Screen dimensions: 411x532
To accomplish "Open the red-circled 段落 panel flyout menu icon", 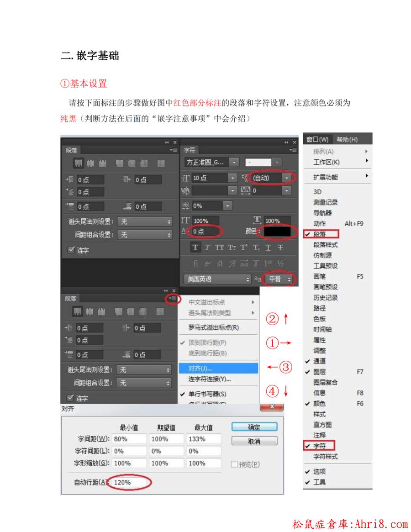I will [173, 299].
